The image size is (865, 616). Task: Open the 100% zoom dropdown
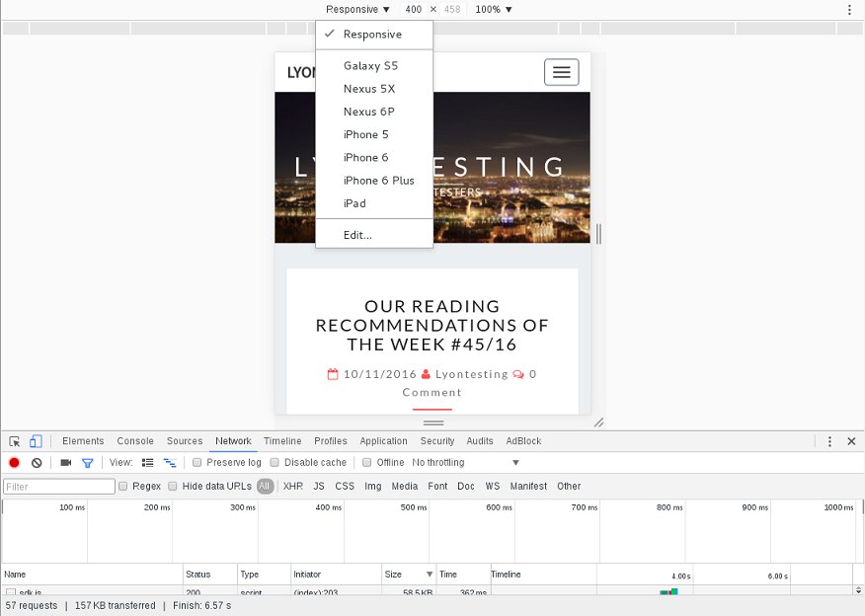point(494,9)
